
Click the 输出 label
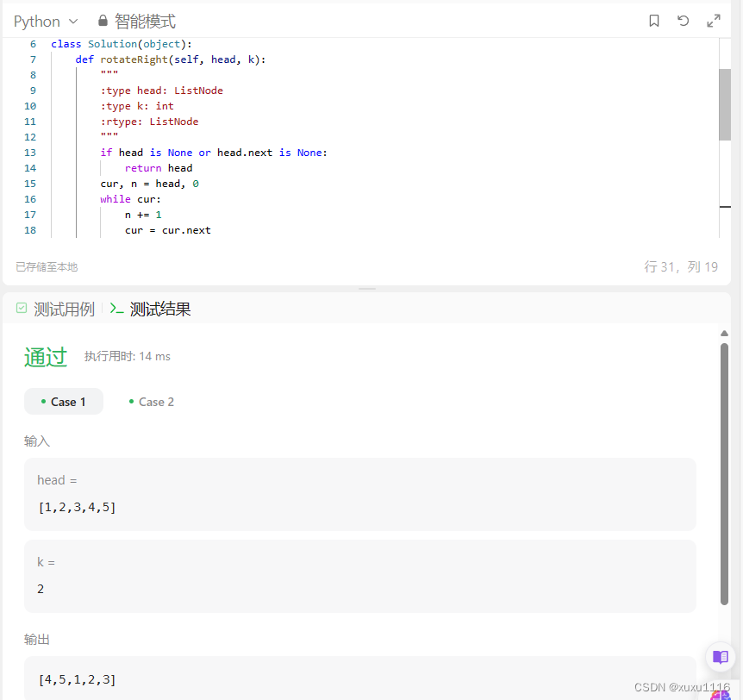pos(37,640)
